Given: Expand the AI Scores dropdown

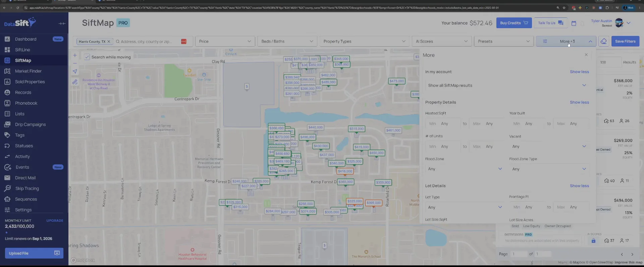Looking at the screenshot, I should click(x=441, y=41).
